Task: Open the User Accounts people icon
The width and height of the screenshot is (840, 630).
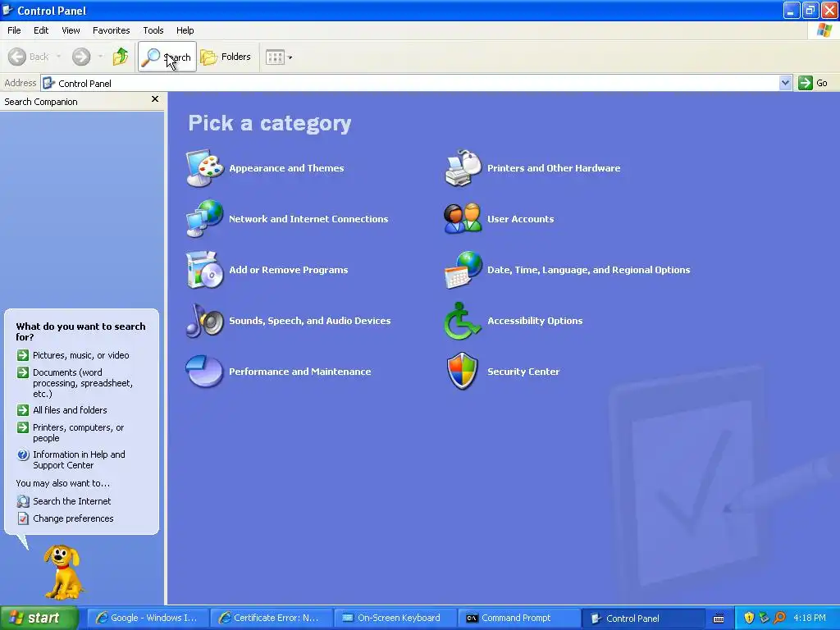Action: 463,218
